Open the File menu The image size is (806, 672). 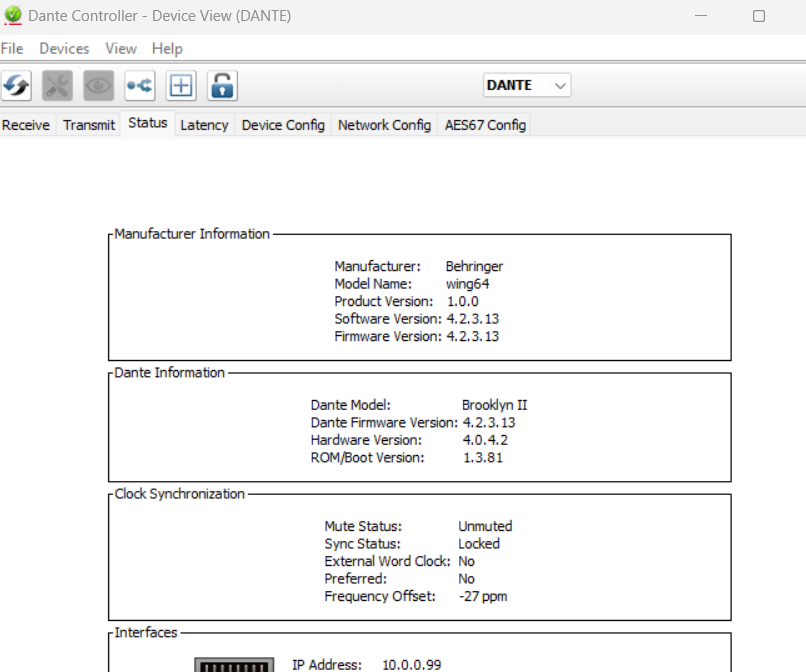tap(12, 48)
